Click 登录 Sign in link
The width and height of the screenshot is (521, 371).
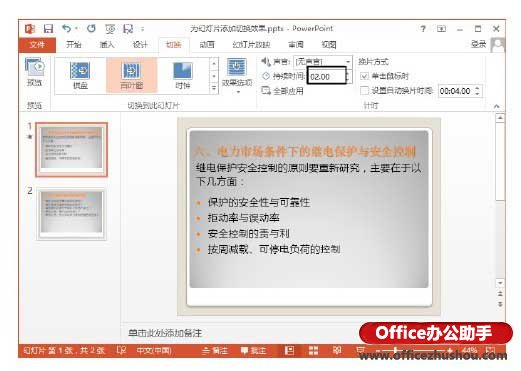tap(478, 44)
